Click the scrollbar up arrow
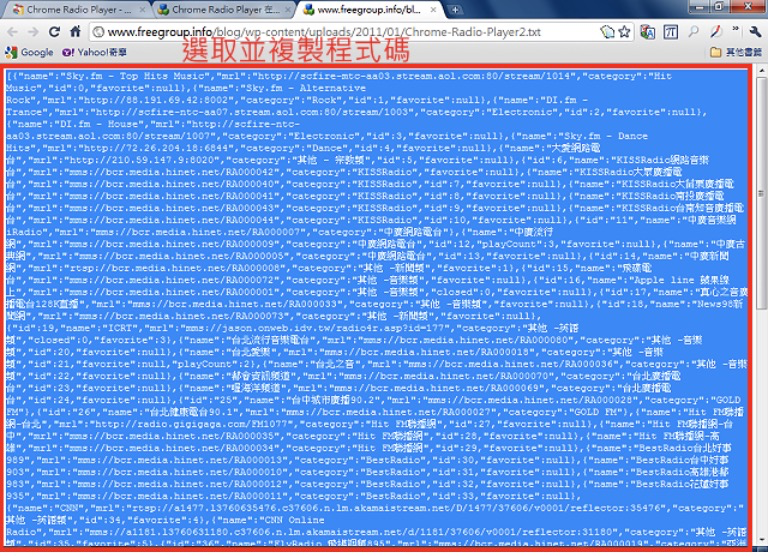Screen dimensions: 770x556 (x=762, y=71)
